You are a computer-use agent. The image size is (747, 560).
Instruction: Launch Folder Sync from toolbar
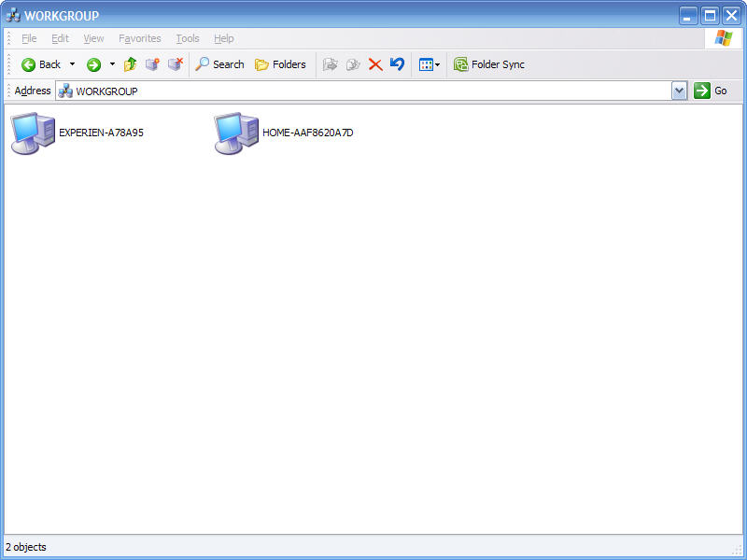(489, 64)
